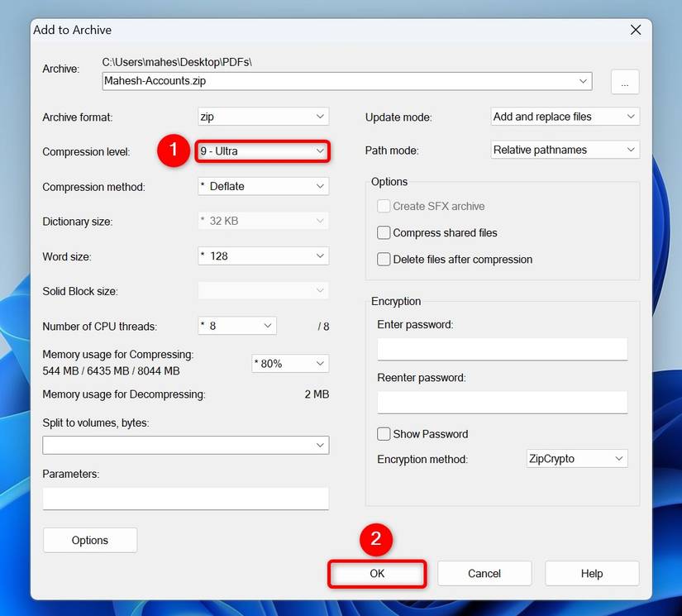The image size is (682, 616).
Task: Toggle Show Password visibility
Action: coord(384,433)
